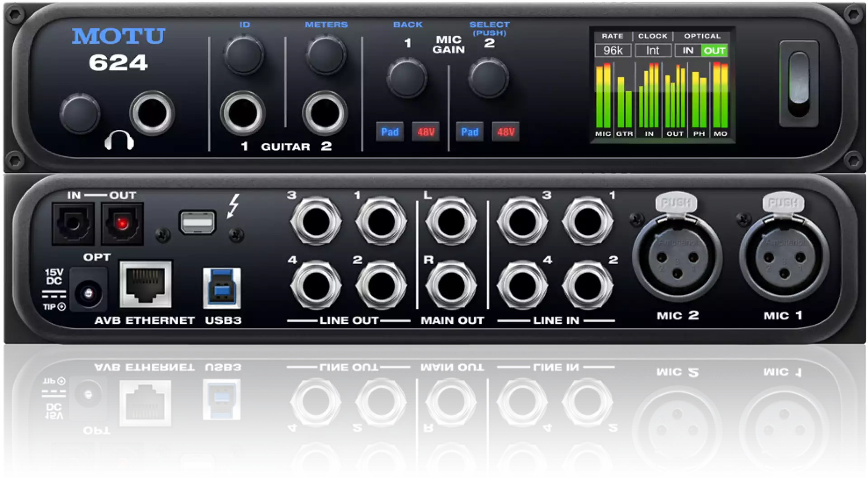Click the headphones symbol icon
The image size is (868, 487).
pyautogui.click(x=119, y=141)
